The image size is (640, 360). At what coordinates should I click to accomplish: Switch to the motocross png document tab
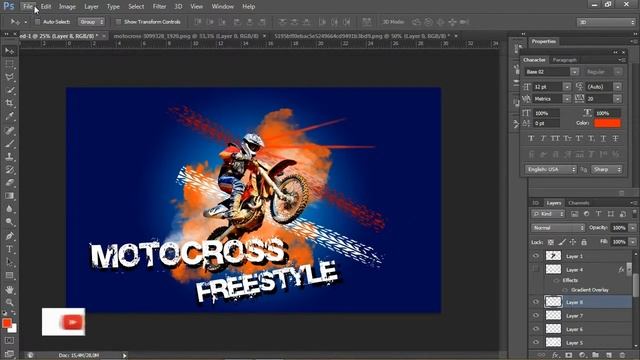186,36
